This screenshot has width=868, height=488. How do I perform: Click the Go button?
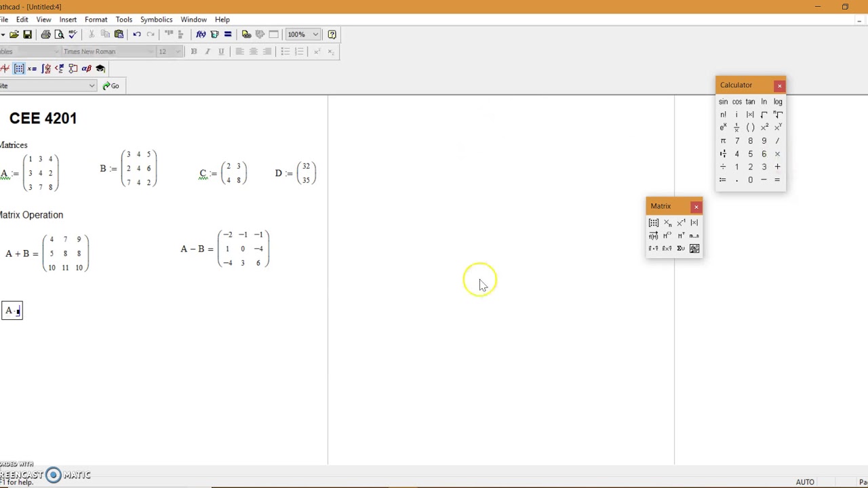[111, 86]
